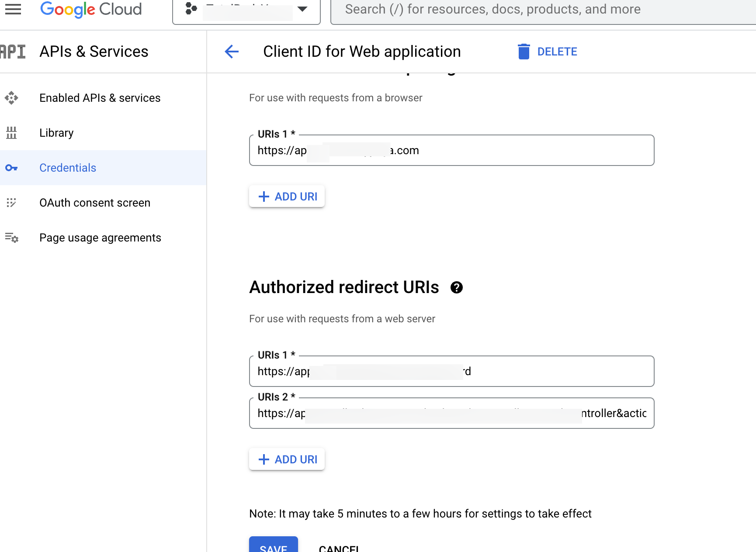Click the Enabled APIs diamond icon
Viewport: 756px width, 552px height.
click(x=11, y=98)
